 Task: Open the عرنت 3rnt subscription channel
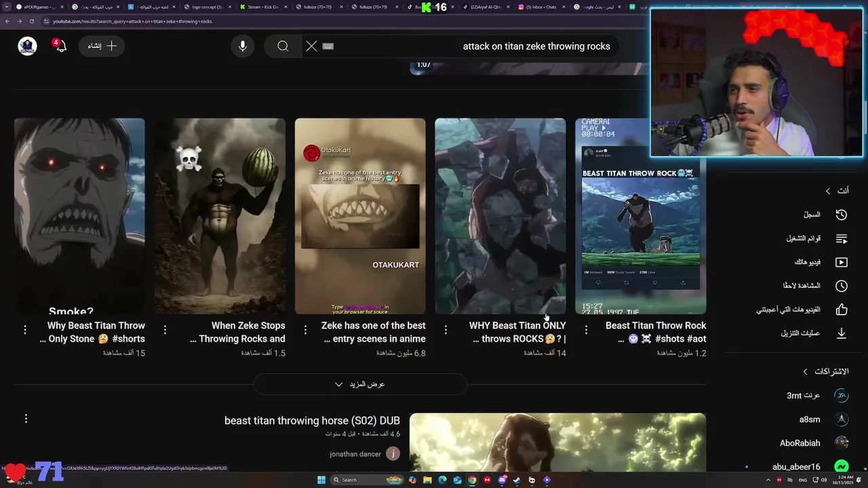pyautogui.click(x=817, y=396)
